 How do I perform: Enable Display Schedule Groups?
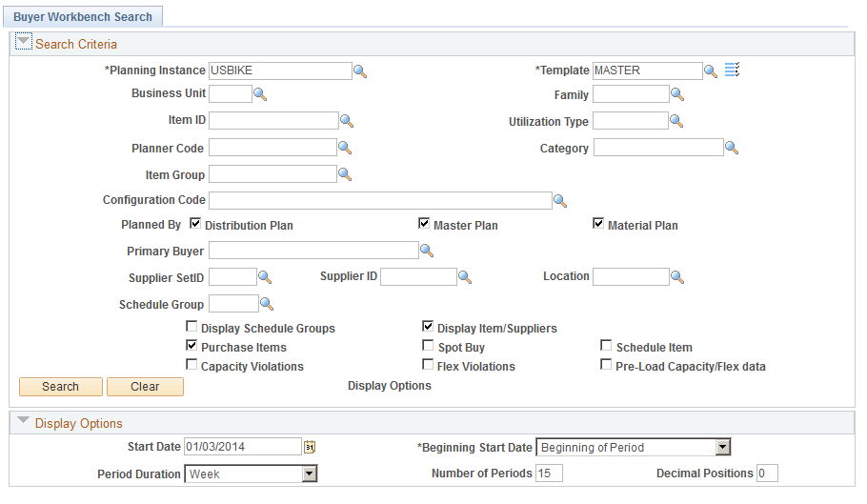click(x=192, y=326)
